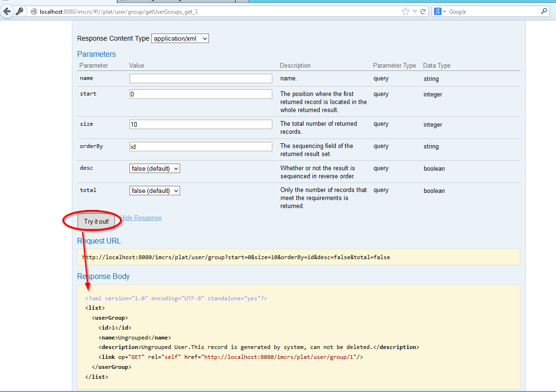Screen dimensions: 556x392
Task: Click the start parameter field showing 0
Action: 200,94
